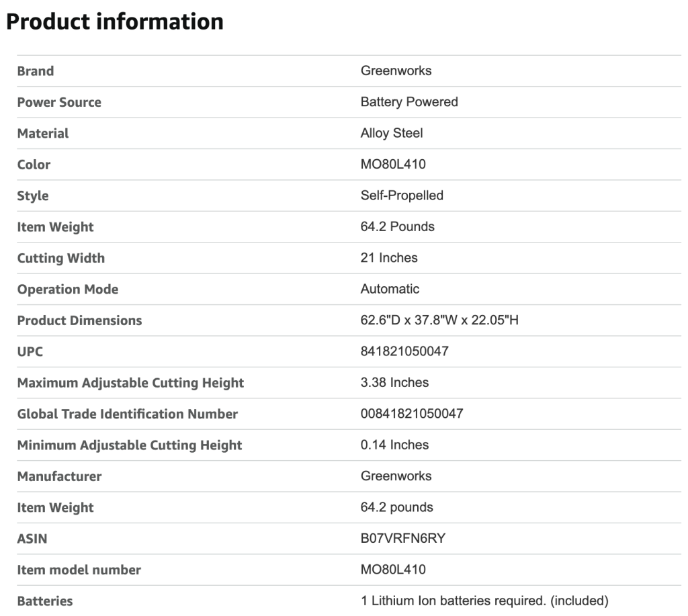Click the Maximum Adjustable Cutting Height label
This screenshot has height=616, width=688.
click(x=130, y=383)
